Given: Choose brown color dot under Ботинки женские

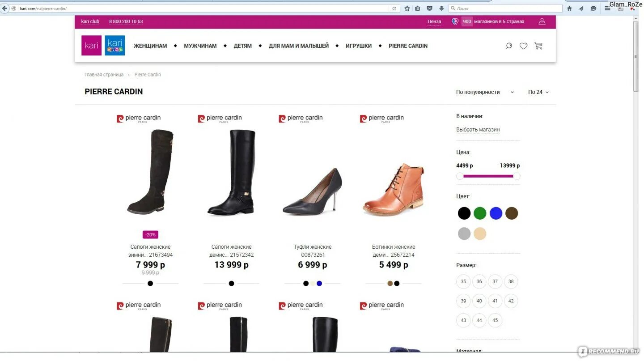Looking at the screenshot, I should [x=390, y=284].
